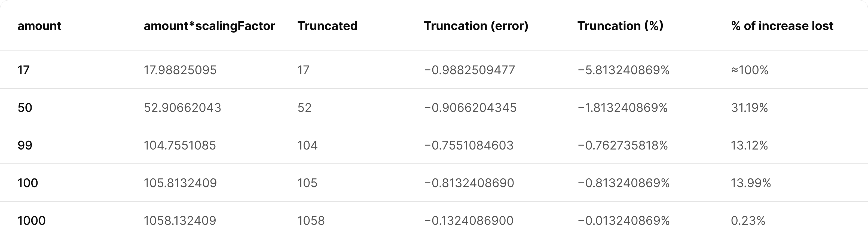
Task: Select the error value −0.9882509477
Action: coord(469,70)
